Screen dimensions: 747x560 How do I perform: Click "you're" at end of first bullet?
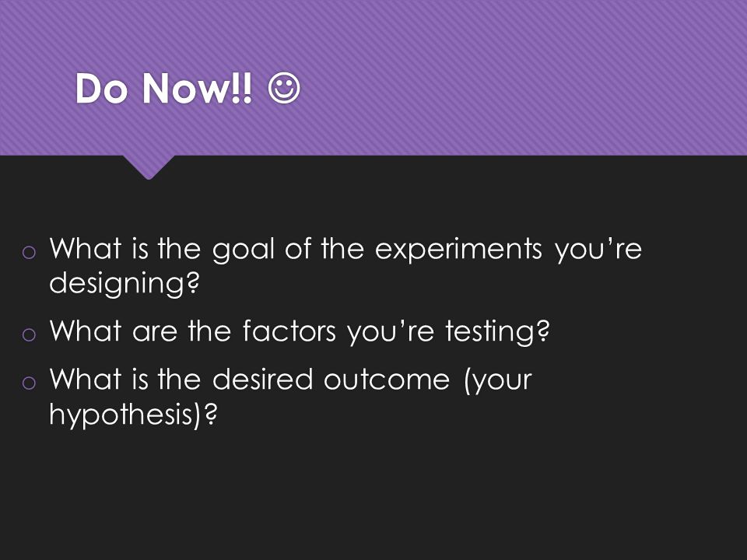coord(598,250)
